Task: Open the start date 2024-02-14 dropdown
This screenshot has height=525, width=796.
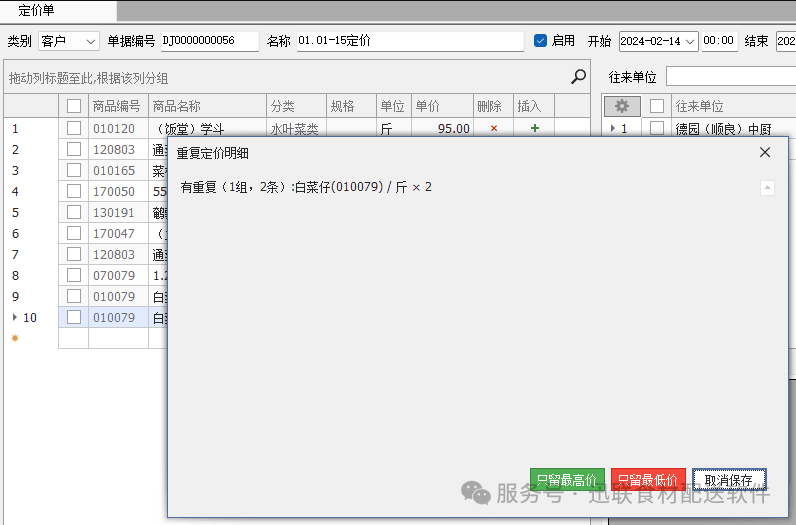Action: (690, 41)
